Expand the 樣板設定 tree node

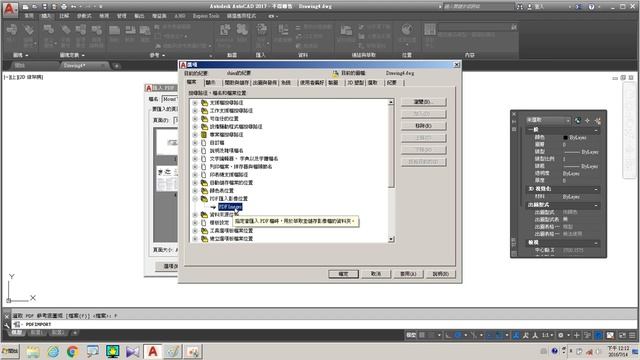click(195, 223)
